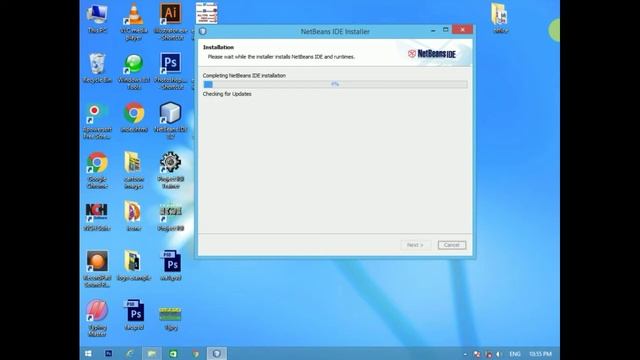Select the yellow-green striped file icon
The width and height of the screenshot is (640, 360).
(171, 318)
